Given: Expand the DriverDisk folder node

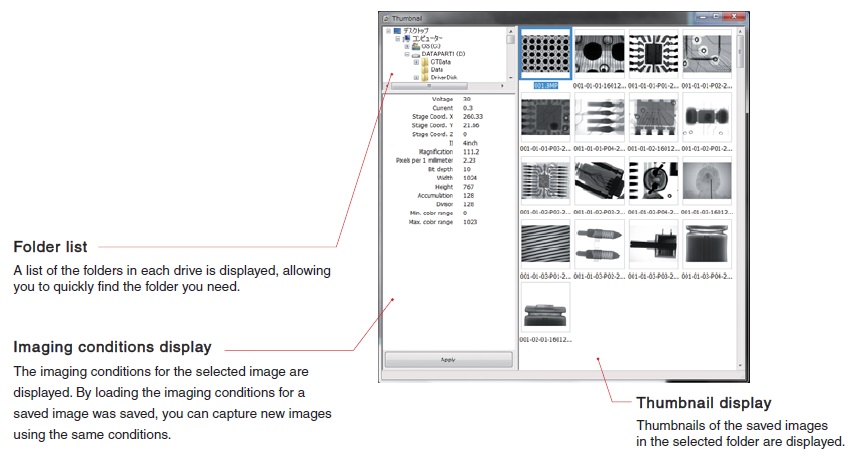Looking at the screenshot, I should (x=415, y=77).
